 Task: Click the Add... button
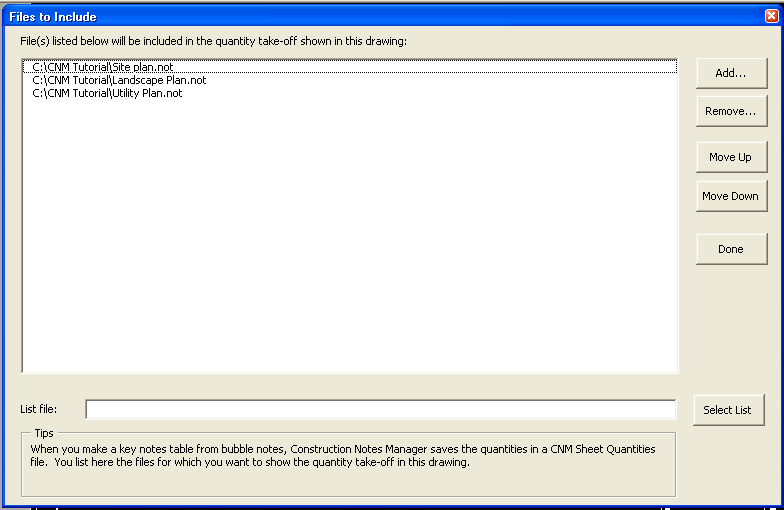pyautogui.click(x=731, y=73)
